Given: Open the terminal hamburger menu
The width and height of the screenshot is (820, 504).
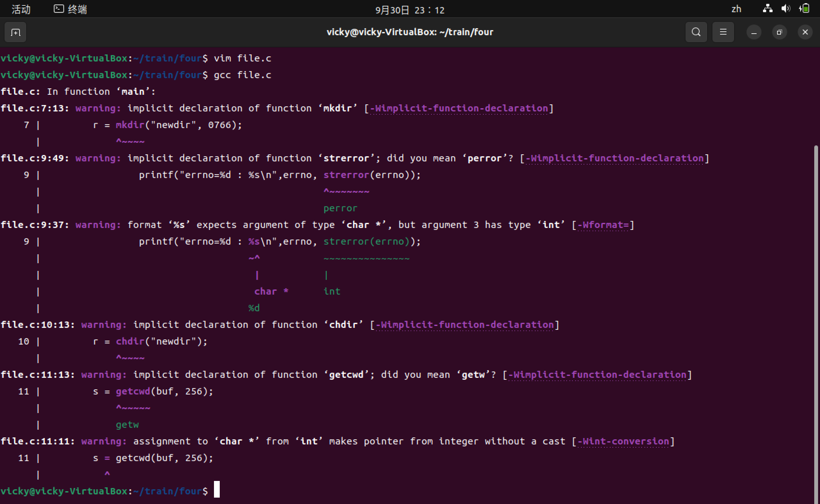Looking at the screenshot, I should [x=723, y=32].
